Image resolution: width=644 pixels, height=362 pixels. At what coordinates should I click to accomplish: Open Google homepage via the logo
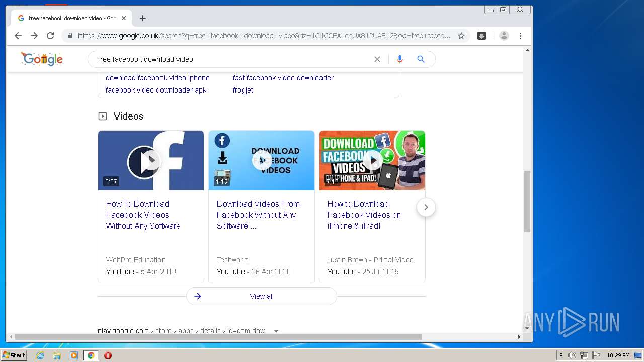tap(42, 59)
